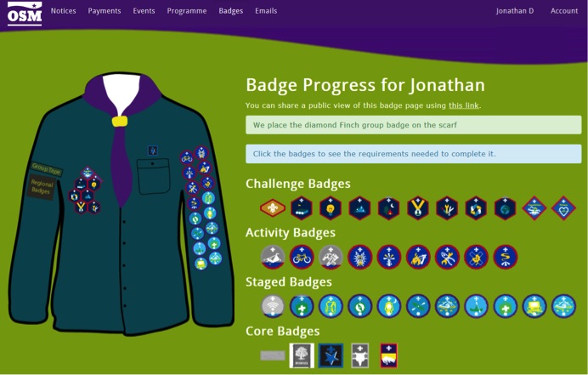Open the grey wifi staged badge

click(273, 306)
